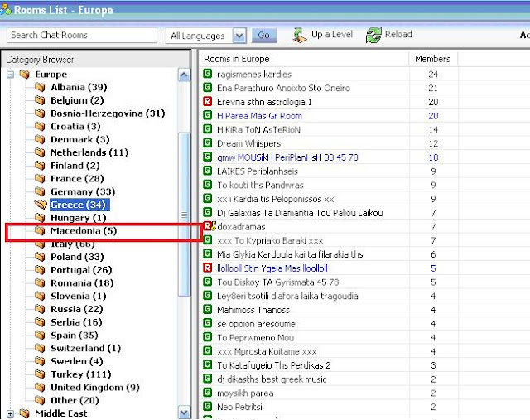Image resolution: width=530 pixels, height=420 pixels.
Task: Click the folder icon beside United Kingdom (9)
Action: 40,387
